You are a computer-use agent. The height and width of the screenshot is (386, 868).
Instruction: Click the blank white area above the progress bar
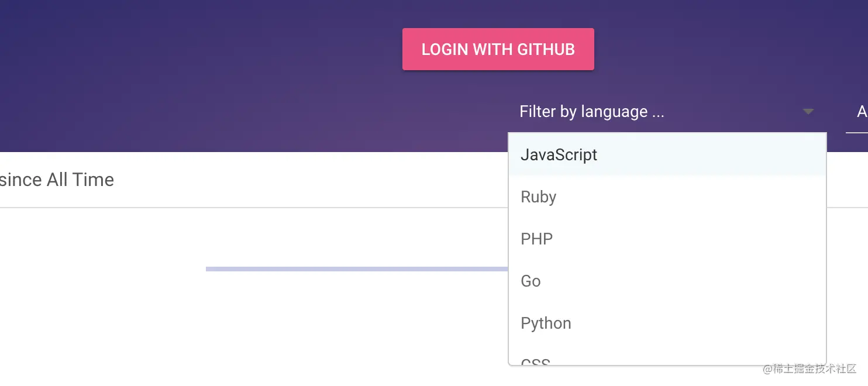pos(292,237)
